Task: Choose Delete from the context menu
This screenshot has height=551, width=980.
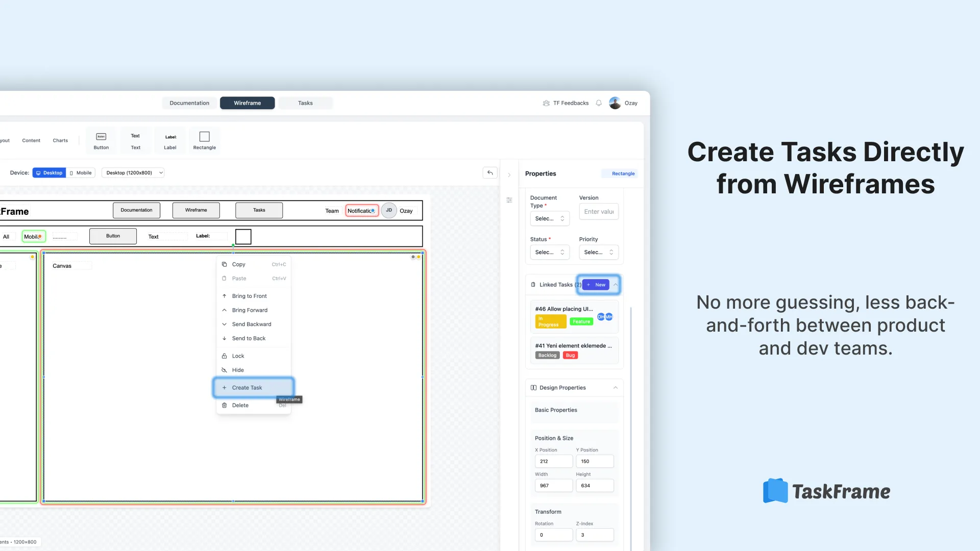Action: [254, 406]
